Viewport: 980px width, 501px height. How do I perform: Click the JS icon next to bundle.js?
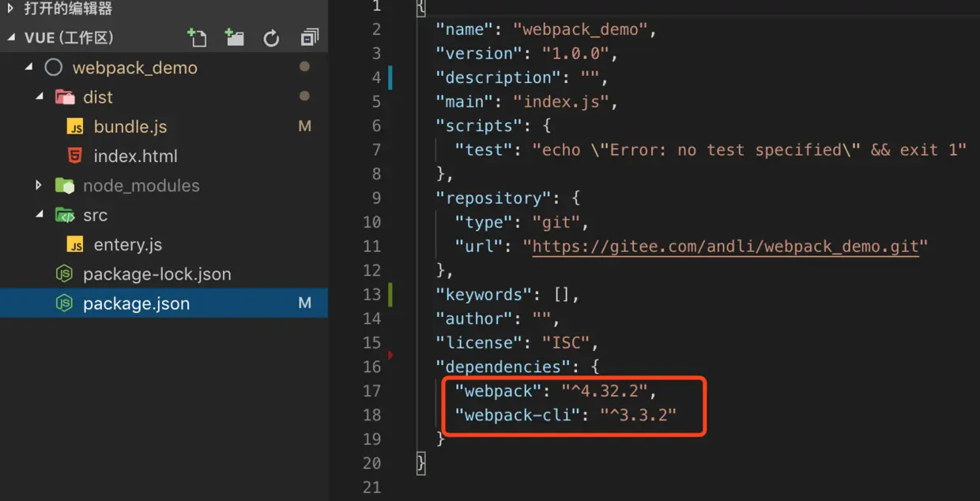75,127
